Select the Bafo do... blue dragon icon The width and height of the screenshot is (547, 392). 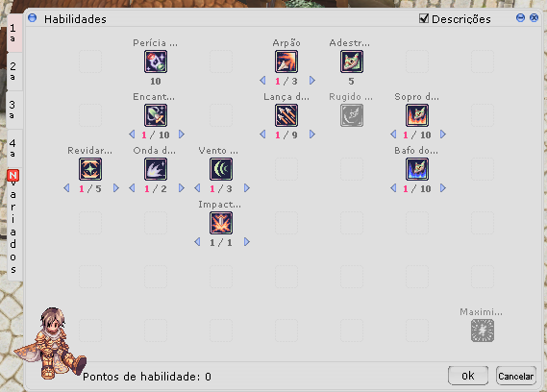click(417, 169)
